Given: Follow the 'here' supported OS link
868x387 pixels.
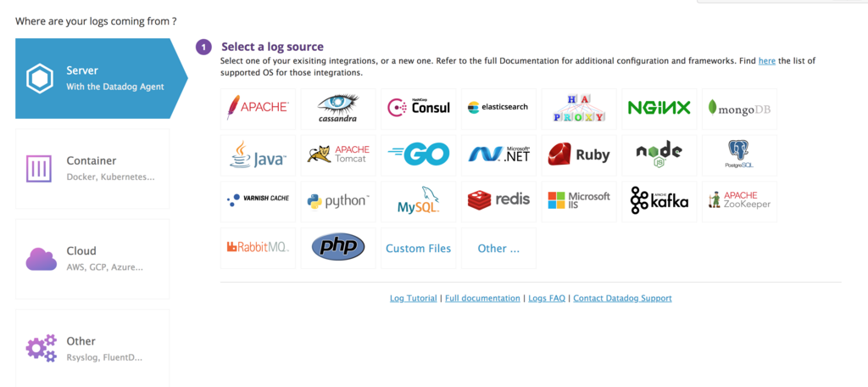Looking at the screenshot, I should tap(766, 61).
